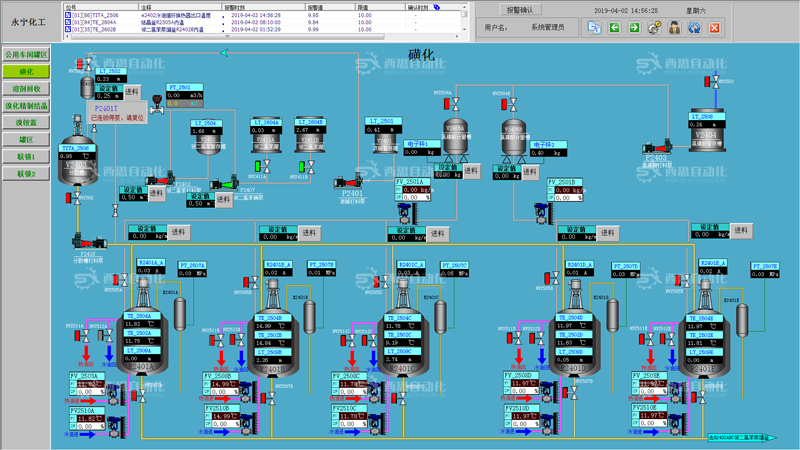Open the 联锁2 interlock page
800x450 pixels.
tap(26, 173)
